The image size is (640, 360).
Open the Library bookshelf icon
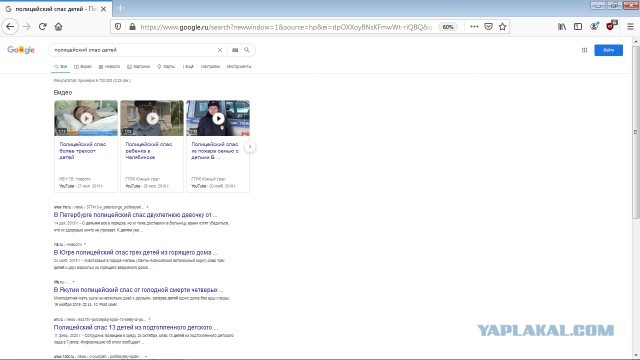coord(562,27)
